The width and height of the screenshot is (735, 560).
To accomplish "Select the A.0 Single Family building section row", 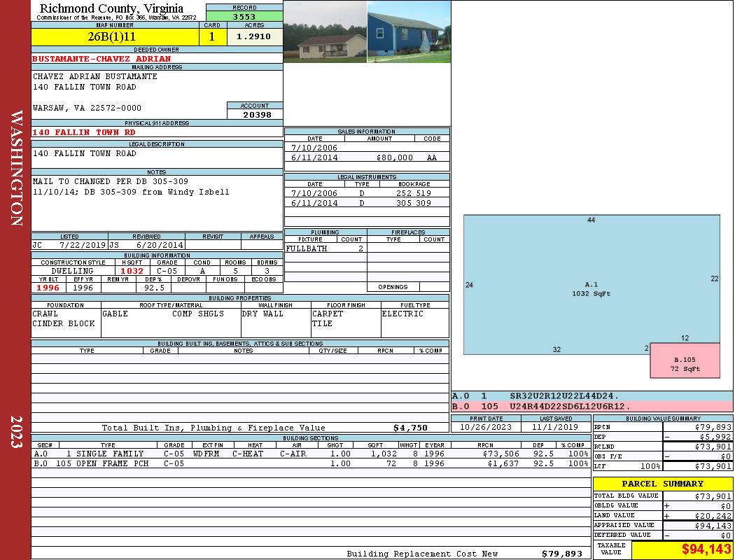I will [308, 454].
